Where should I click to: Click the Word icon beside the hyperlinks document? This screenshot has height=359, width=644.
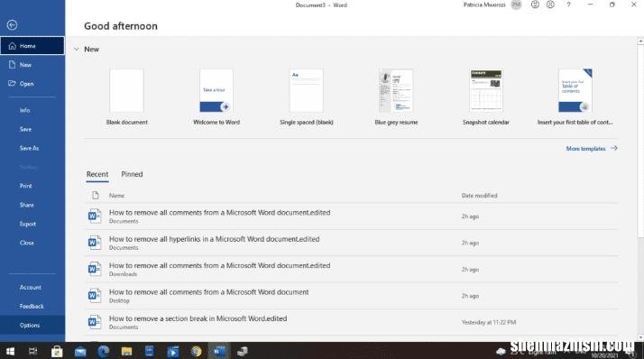coord(95,243)
